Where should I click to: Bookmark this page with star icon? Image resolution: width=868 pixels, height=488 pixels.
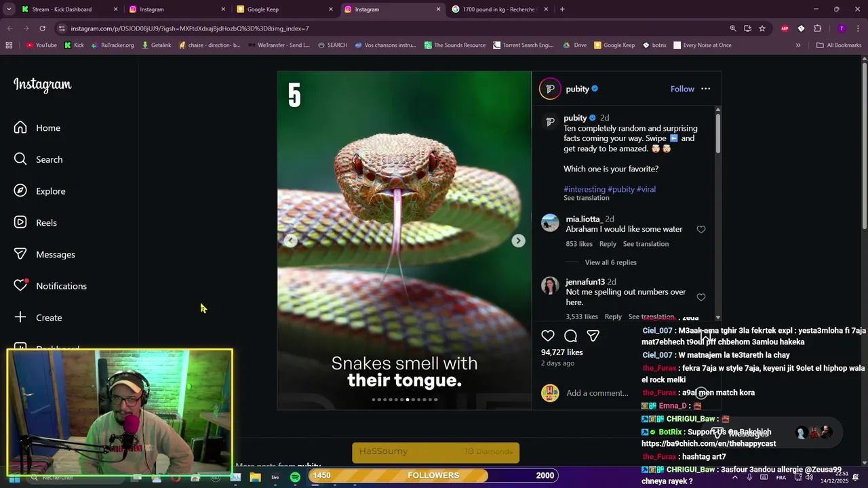[762, 28]
